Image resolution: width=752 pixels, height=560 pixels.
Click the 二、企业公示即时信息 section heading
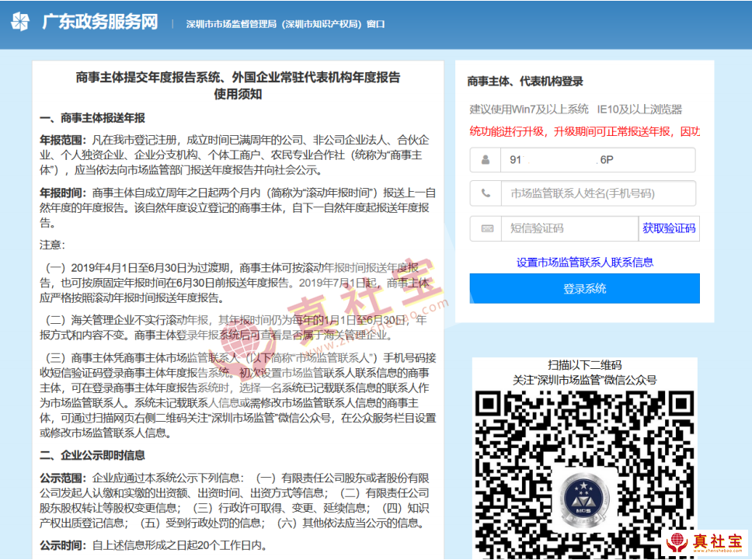tap(92, 455)
